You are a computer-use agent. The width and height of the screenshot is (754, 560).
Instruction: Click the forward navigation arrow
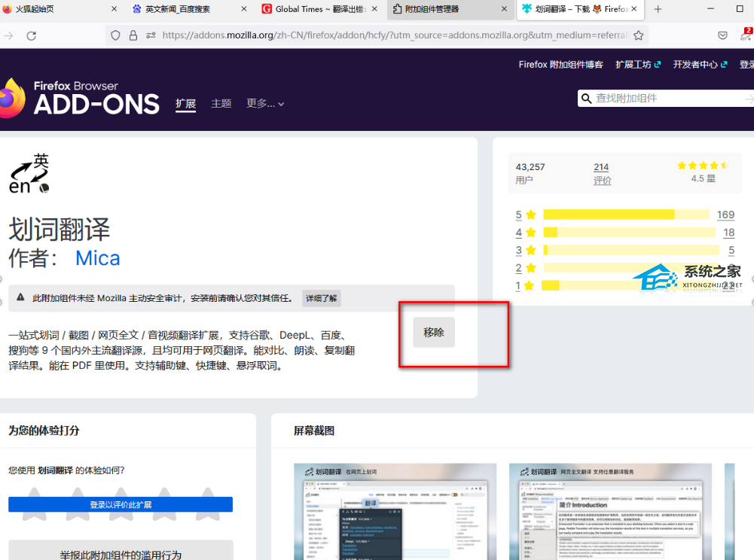point(8,35)
